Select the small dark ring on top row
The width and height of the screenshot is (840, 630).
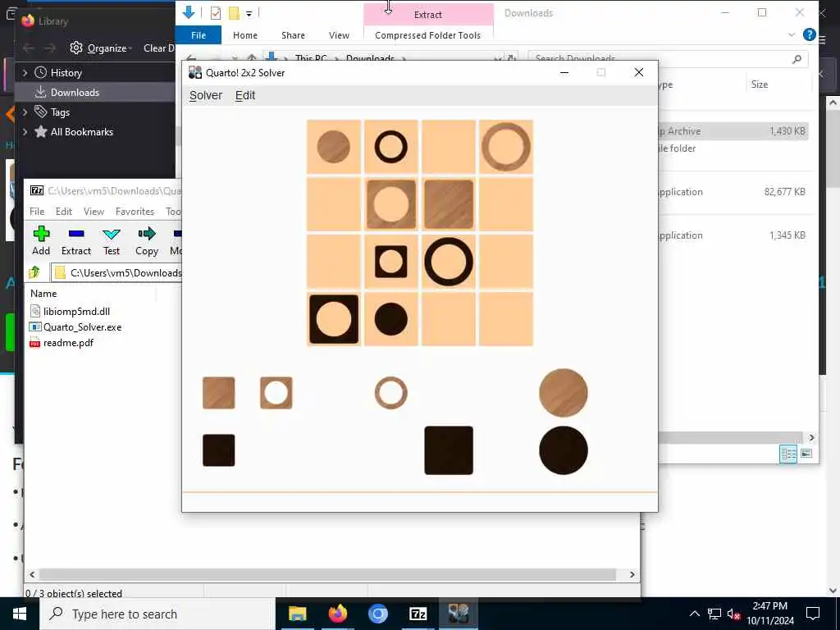tap(391, 147)
